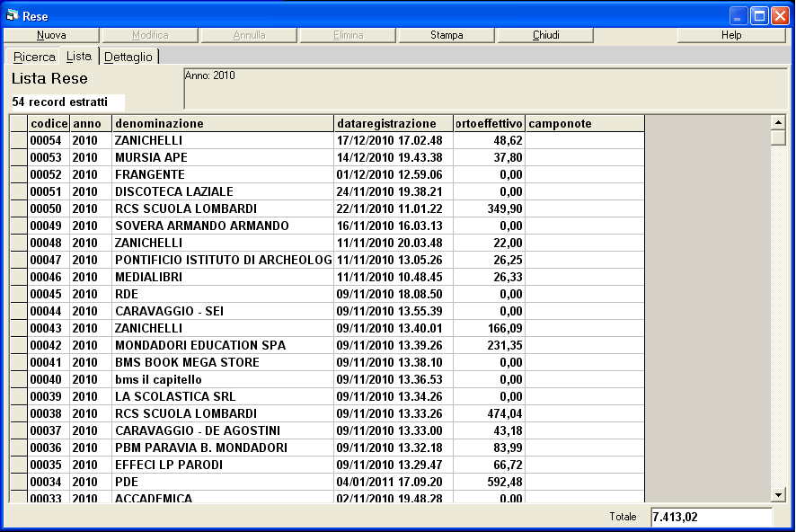Click the Totale field showing 7.413,02
The height and width of the screenshot is (532, 796).
pos(712,517)
